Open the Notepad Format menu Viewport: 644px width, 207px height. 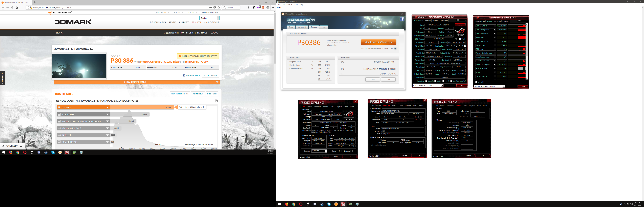289,5
